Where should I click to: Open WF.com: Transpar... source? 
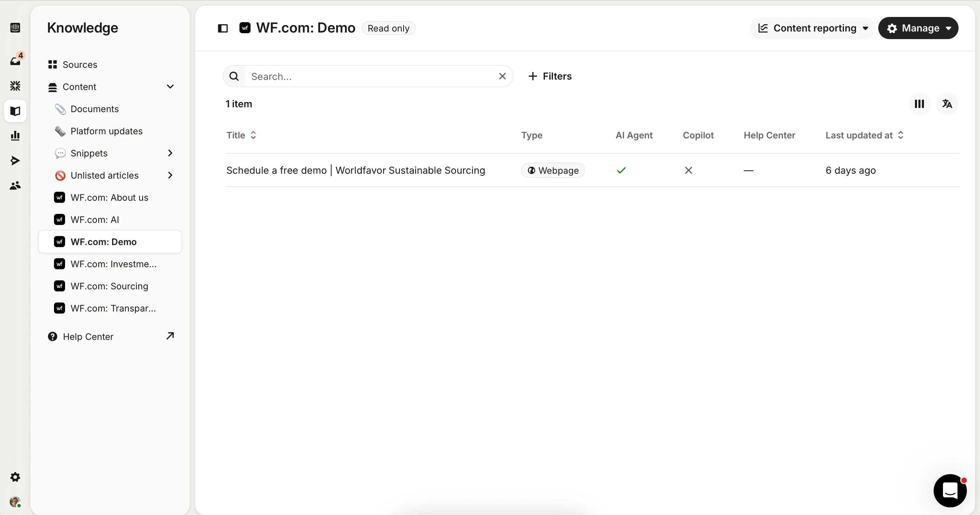[110, 308]
